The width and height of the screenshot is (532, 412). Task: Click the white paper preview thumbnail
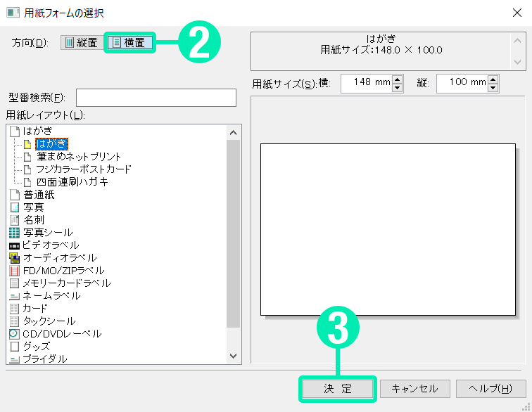(x=388, y=230)
